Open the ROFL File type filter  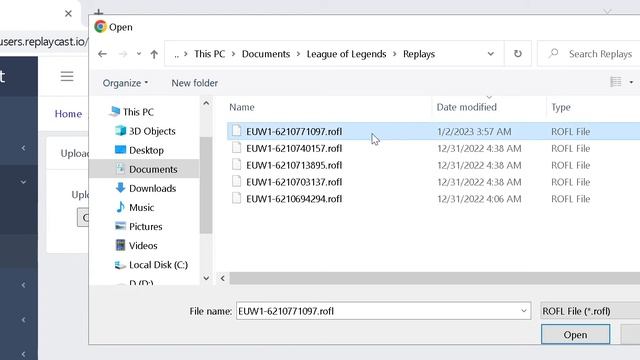tap(590, 311)
